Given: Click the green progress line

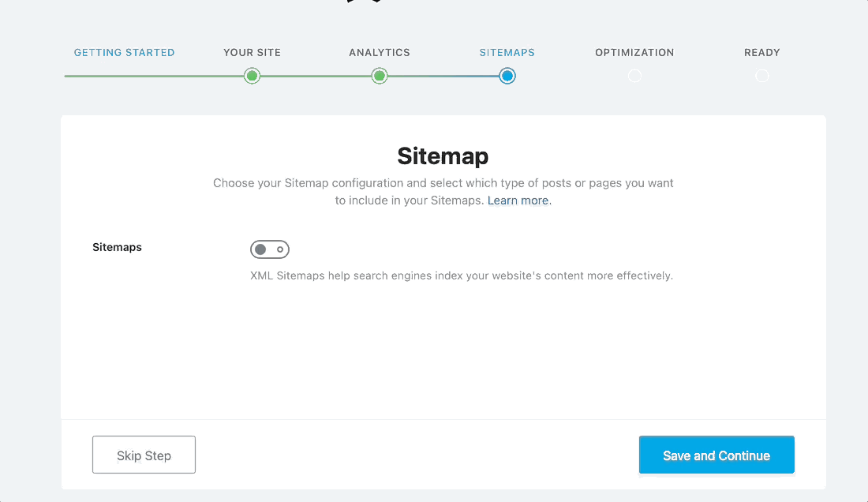Looking at the screenshot, I should pyautogui.click(x=158, y=77).
